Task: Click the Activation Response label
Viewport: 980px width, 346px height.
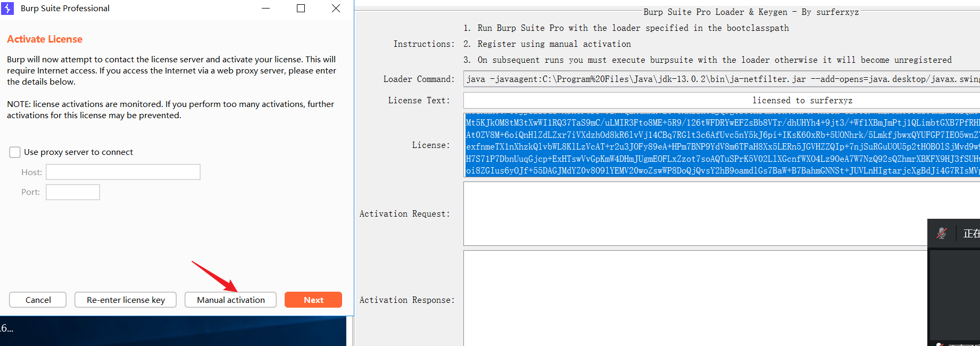Action: point(407,300)
